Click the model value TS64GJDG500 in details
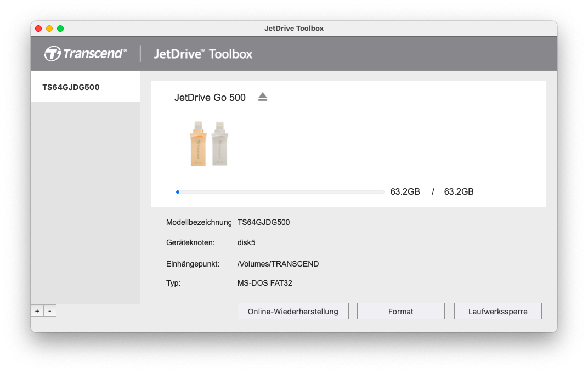The image size is (588, 373). click(x=264, y=222)
